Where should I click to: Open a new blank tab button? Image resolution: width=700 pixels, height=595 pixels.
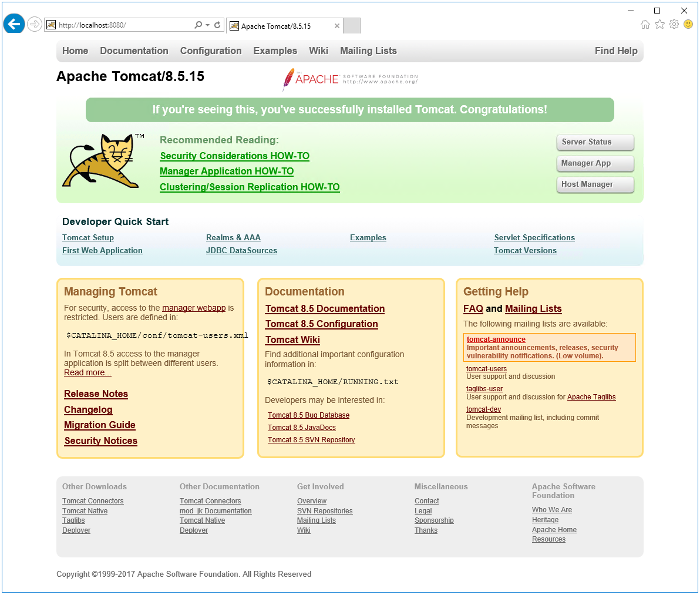pos(352,26)
